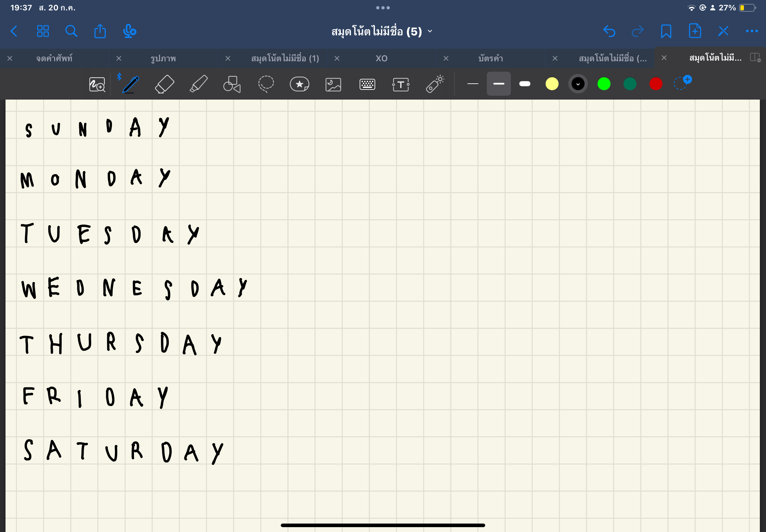
Task: Select the pen tool
Action: (x=130, y=84)
